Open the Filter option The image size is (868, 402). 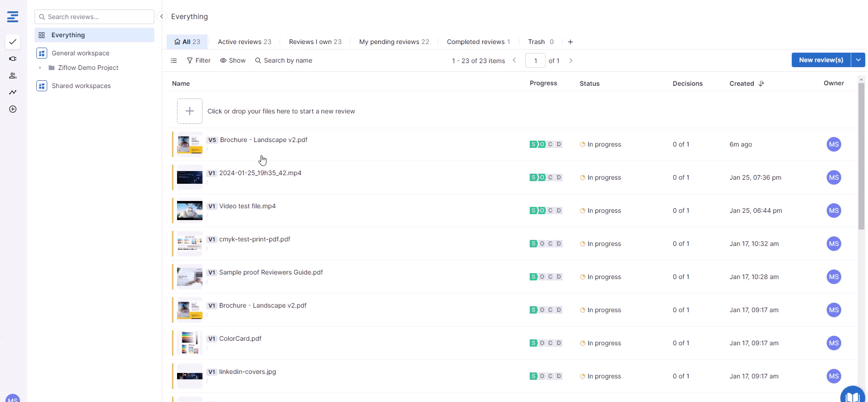click(x=198, y=60)
